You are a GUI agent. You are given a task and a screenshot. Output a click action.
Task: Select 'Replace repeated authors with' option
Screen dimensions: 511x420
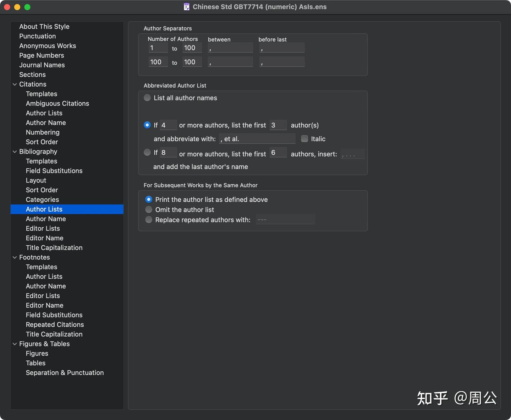click(149, 220)
